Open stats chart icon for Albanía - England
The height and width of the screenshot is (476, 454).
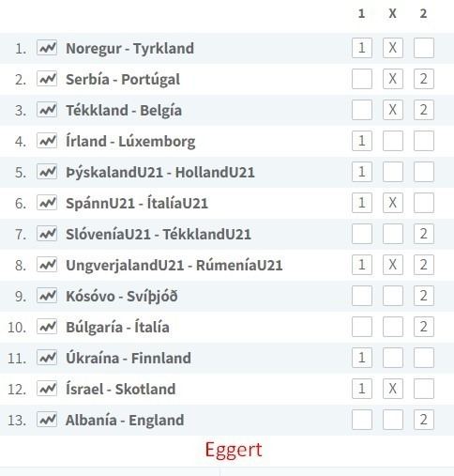click(x=47, y=420)
